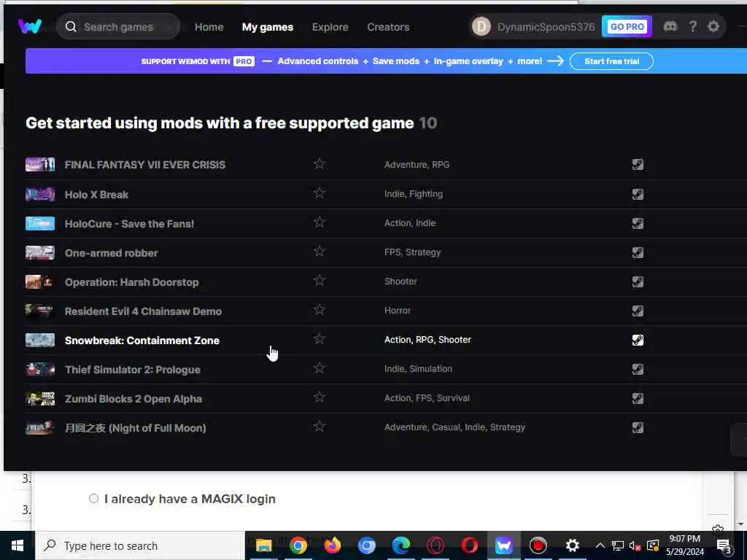The width and height of the screenshot is (747, 560).
Task: Click the Search games field
Action: pyautogui.click(x=118, y=27)
